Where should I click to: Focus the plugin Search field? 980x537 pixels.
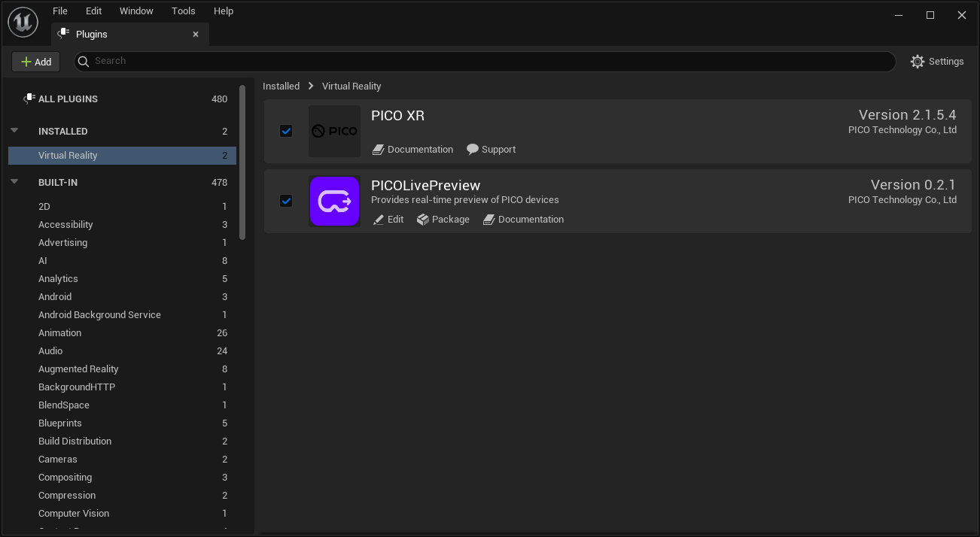pos(485,62)
